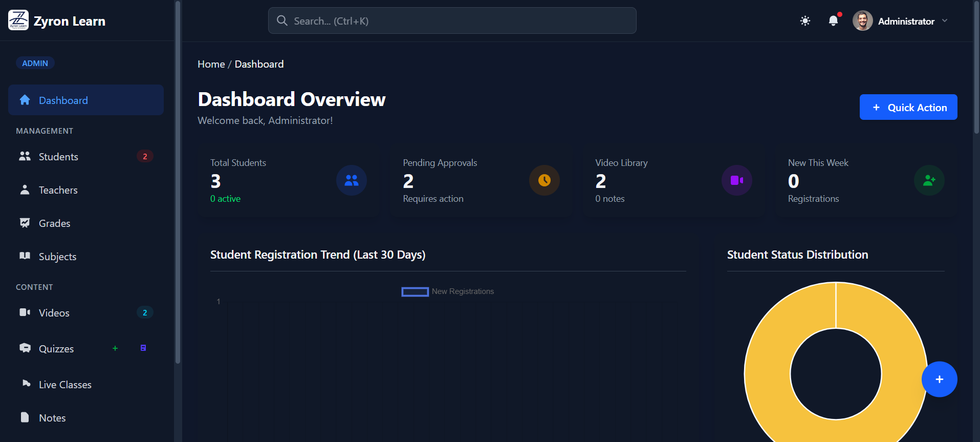Click the red 2 badge beside Students
The image size is (980, 442).
coord(145,156)
